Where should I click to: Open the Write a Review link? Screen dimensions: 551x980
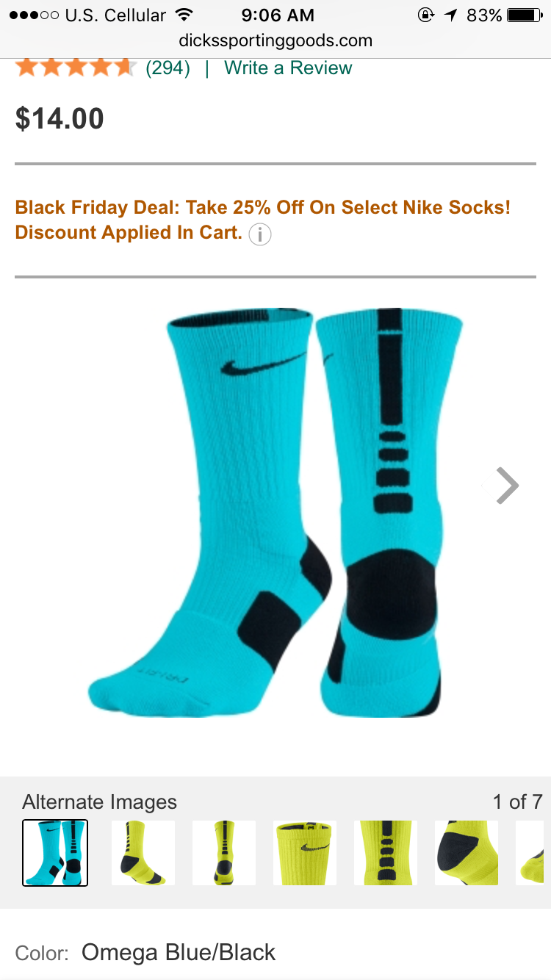(288, 68)
